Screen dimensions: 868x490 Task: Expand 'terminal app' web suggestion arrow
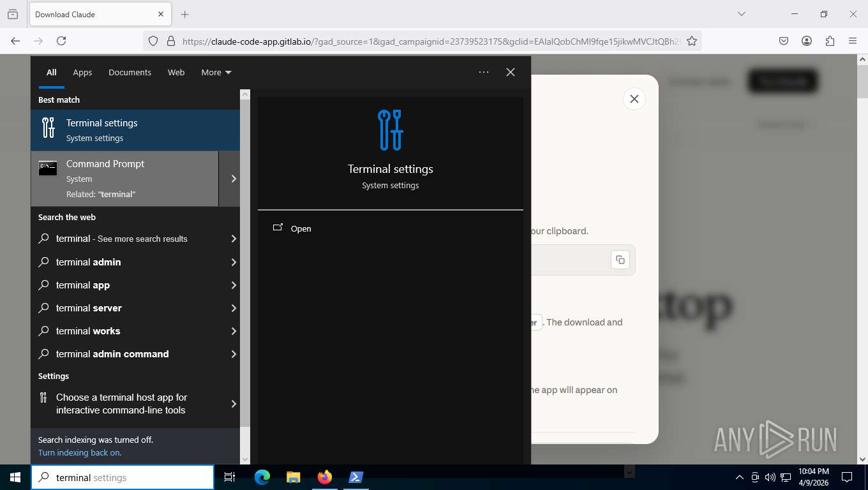click(x=233, y=285)
